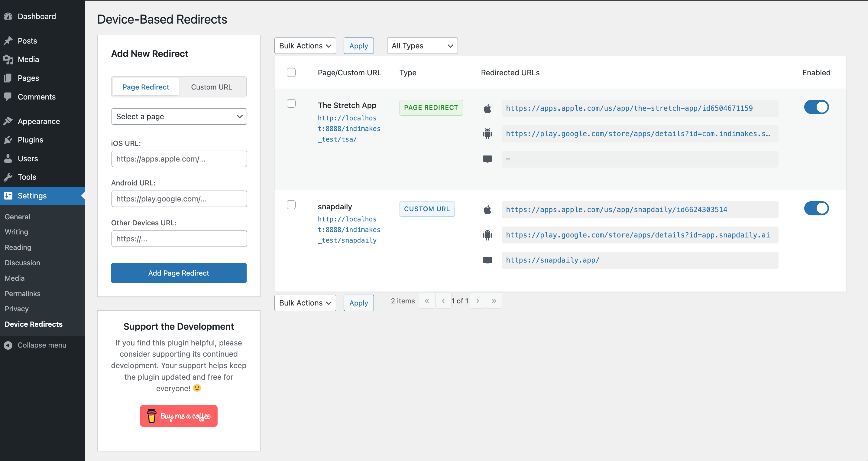The image size is (868, 461).
Task: Go to last page of redirects list
Action: 494,300
